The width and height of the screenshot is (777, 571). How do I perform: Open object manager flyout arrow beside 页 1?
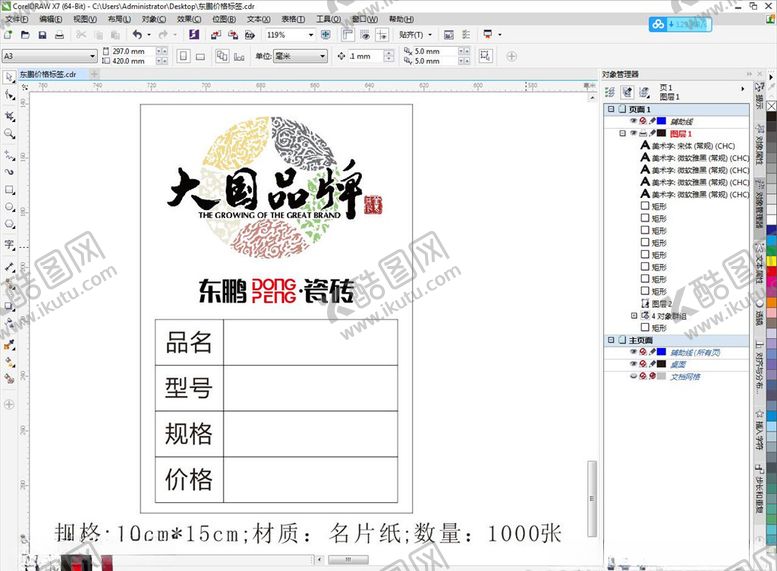pos(742,89)
